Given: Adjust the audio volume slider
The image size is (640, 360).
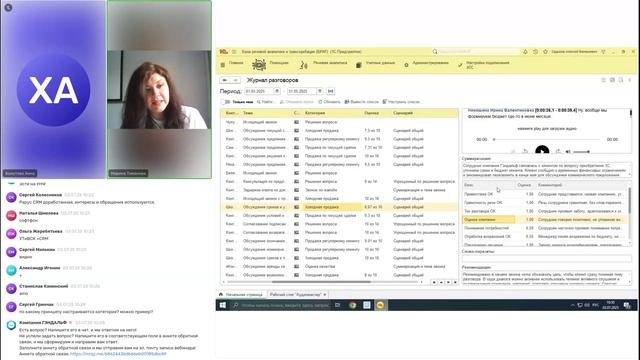Looking at the screenshot, I should click(x=581, y=152).
